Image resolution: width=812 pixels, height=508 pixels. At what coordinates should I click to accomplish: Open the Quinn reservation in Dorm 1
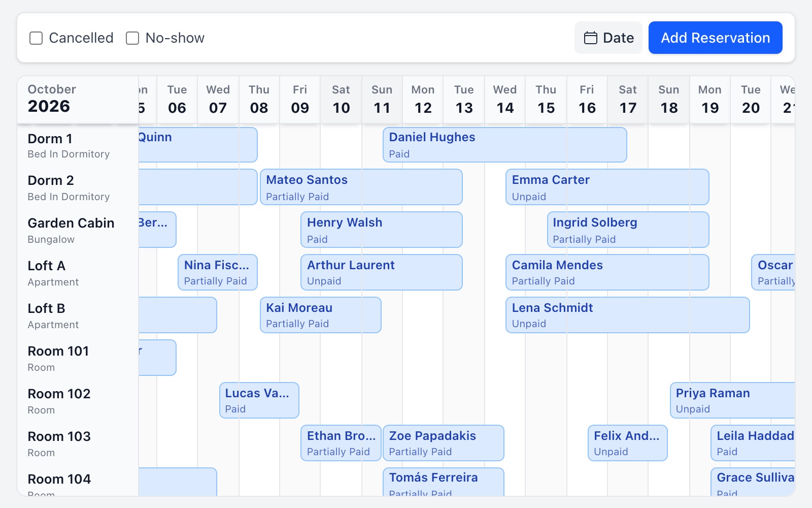click(198, 145)
